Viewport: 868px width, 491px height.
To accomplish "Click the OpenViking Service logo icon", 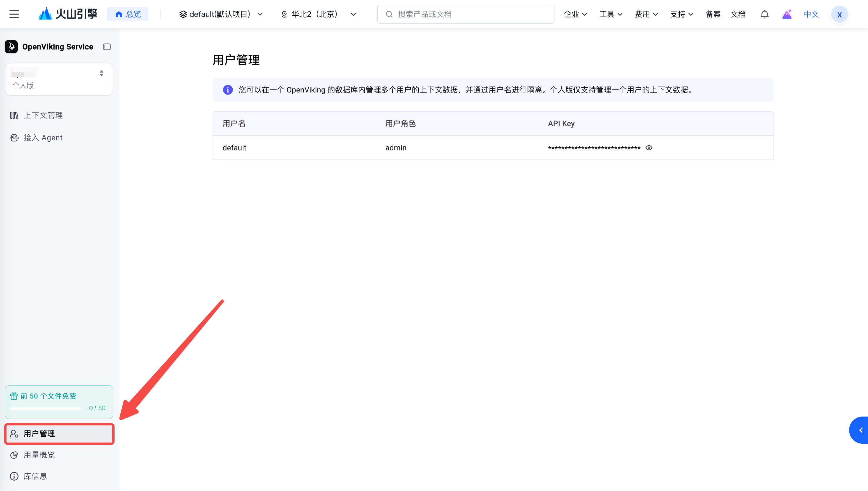I will 12,47.
